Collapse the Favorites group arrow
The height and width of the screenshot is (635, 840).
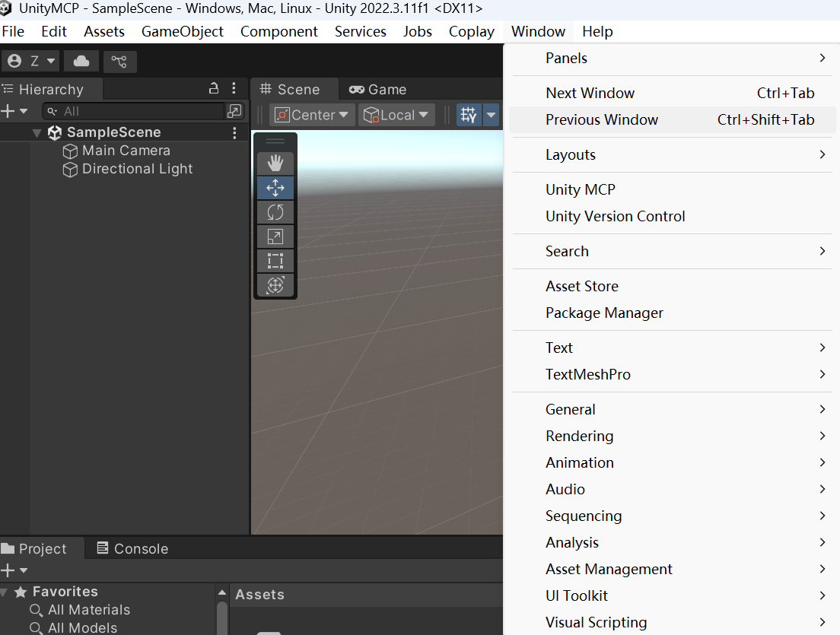pyautogui.click(x=5, y=592)
